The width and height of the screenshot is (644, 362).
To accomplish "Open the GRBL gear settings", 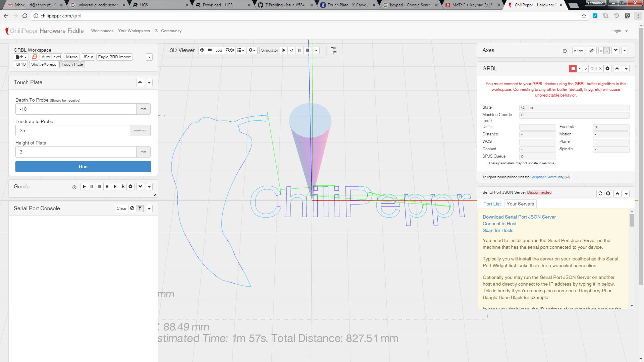I will [x=607, y=69].
